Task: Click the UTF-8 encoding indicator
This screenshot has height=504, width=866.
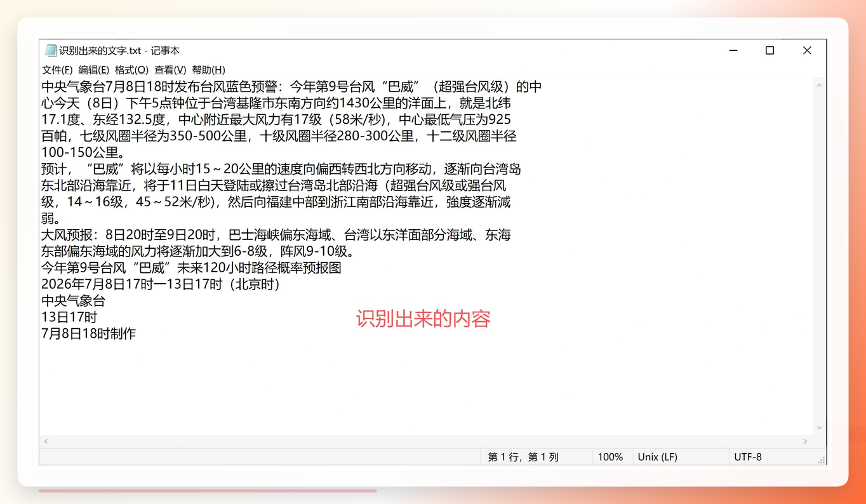Action: click(748, 457)
